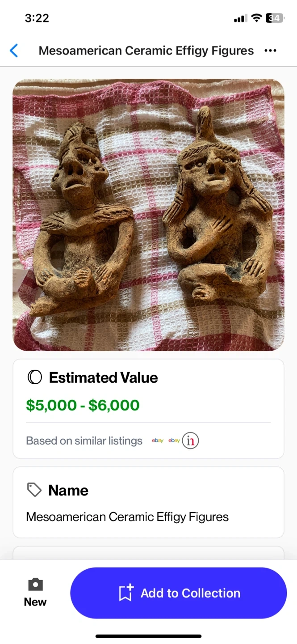The height and width of the screenshot is (644, 297).
Task: Tap the coin icon beside Estimated Value
Action: (34, 377)
